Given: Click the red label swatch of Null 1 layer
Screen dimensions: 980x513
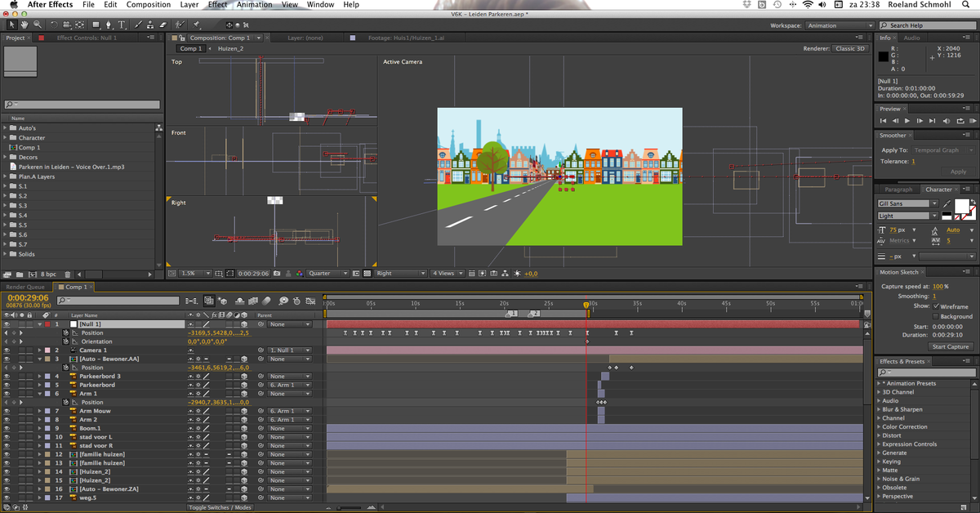Looking at the screenshot, I should 47,324.
